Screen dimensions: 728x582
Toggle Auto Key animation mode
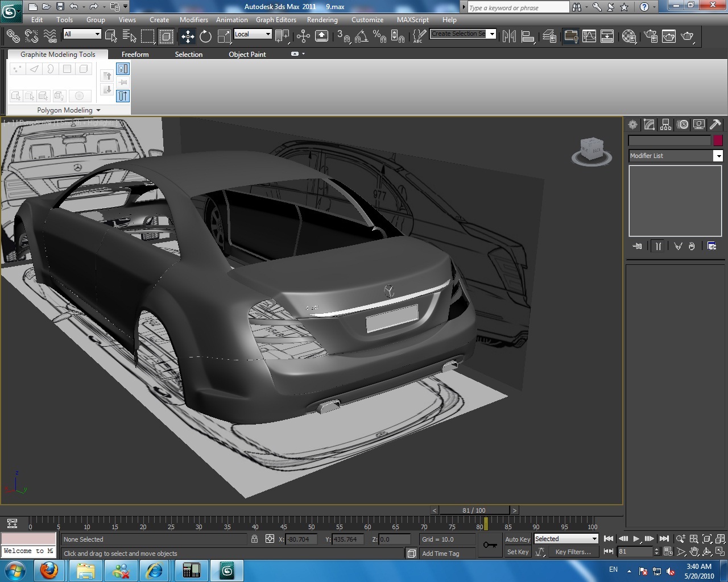518,539
